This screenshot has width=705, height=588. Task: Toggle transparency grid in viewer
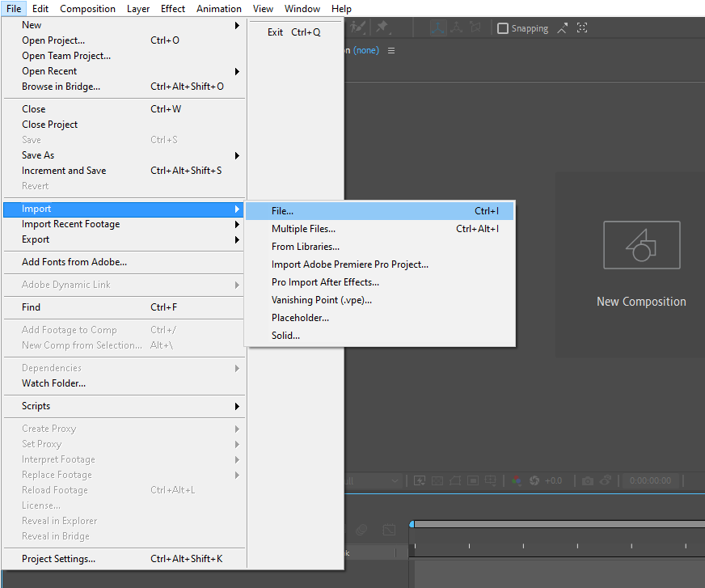coord(437,481)
